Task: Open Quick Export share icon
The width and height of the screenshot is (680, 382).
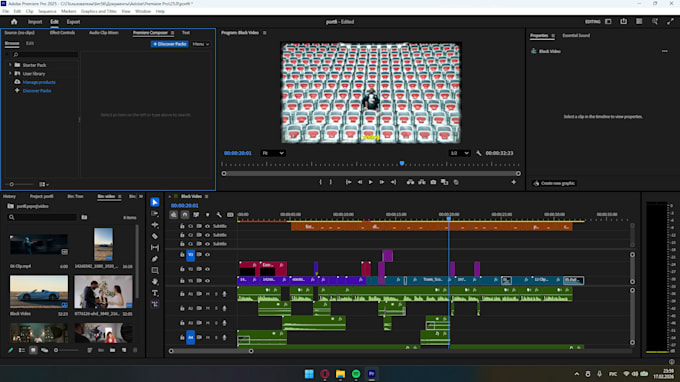Action: pyautogui.click(x=624, y=21)
